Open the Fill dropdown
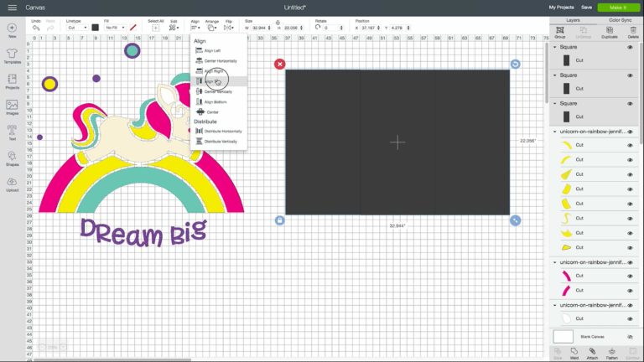 coord(115,28)
